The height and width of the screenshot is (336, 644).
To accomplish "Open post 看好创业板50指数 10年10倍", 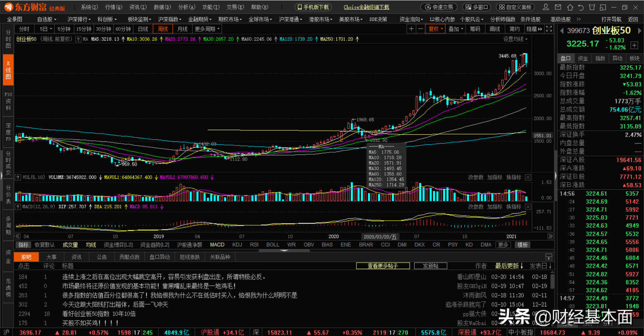I will click(99, 314).
